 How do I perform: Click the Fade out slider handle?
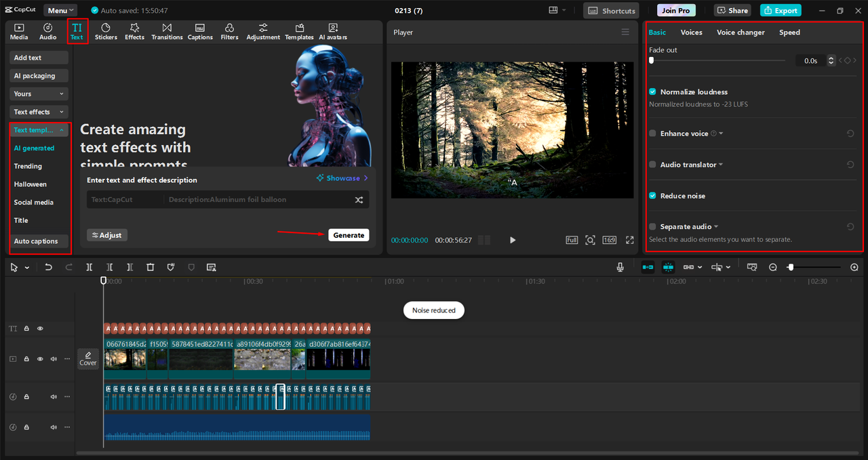[x=651, y=60]
